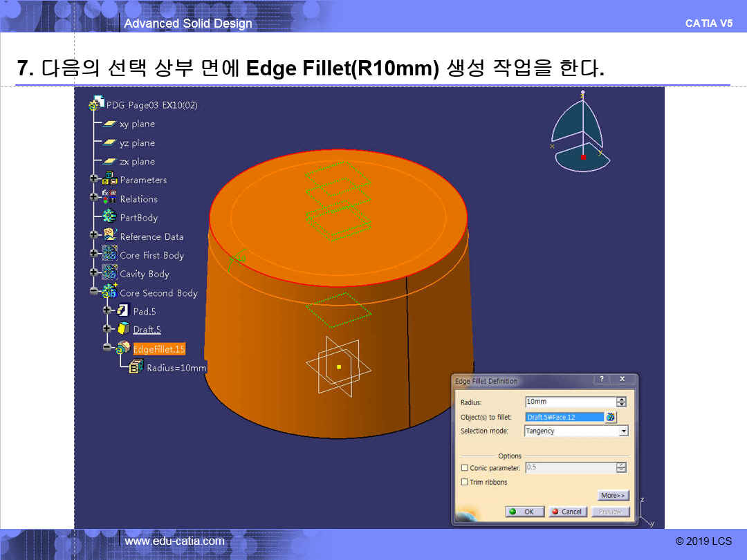This screenshot has height=560, width=747.
Task: Select Radius=10mm parameter in tree
Action: click(x=176, y=368)
